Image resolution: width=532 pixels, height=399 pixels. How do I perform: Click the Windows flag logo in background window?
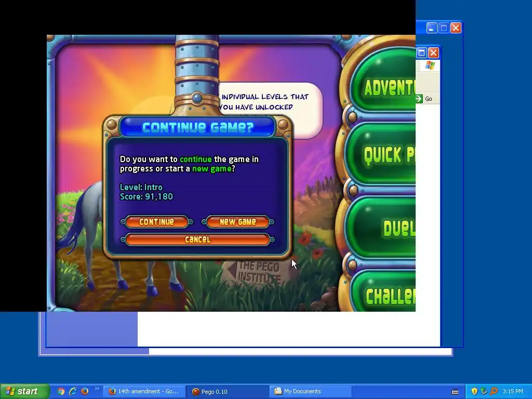tap(430, 65)
